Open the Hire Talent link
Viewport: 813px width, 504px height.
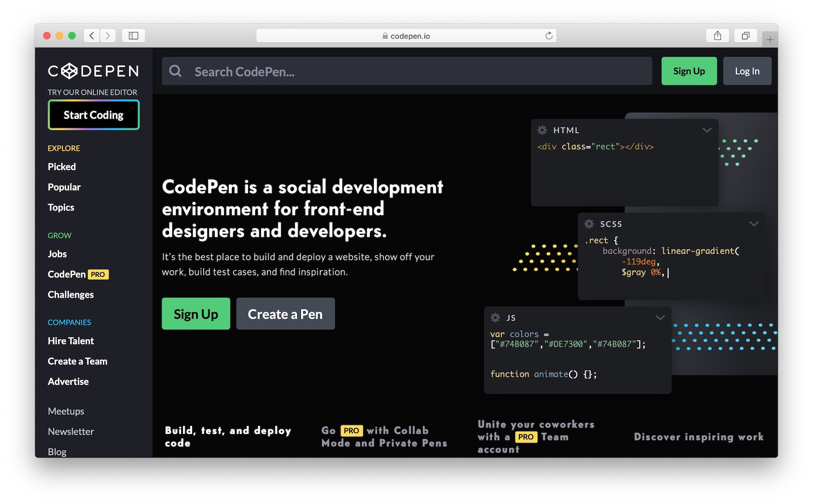pos(70,341)
